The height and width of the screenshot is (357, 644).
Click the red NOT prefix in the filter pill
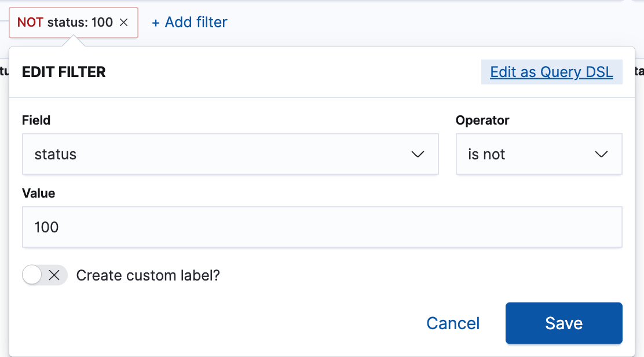pos(30,23)
